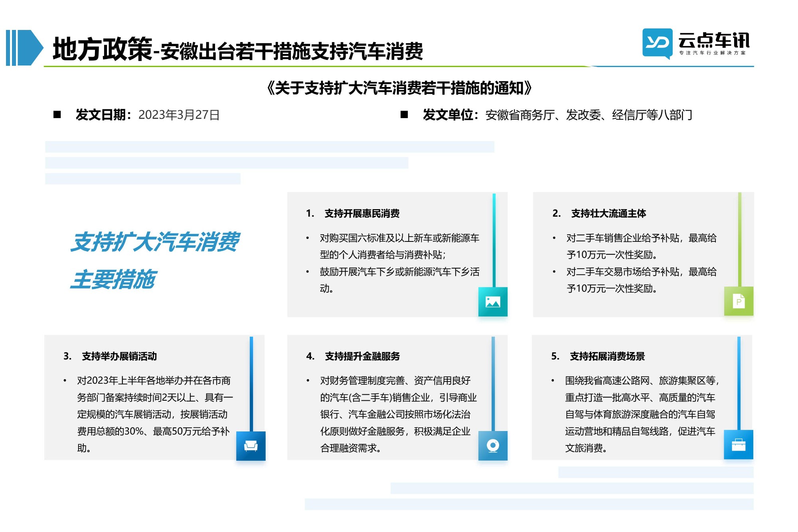Click the text 对财务管理制度完善、资产信用良好
The width and height of the screenshot is (798, 532).
[x=395, y=381]
